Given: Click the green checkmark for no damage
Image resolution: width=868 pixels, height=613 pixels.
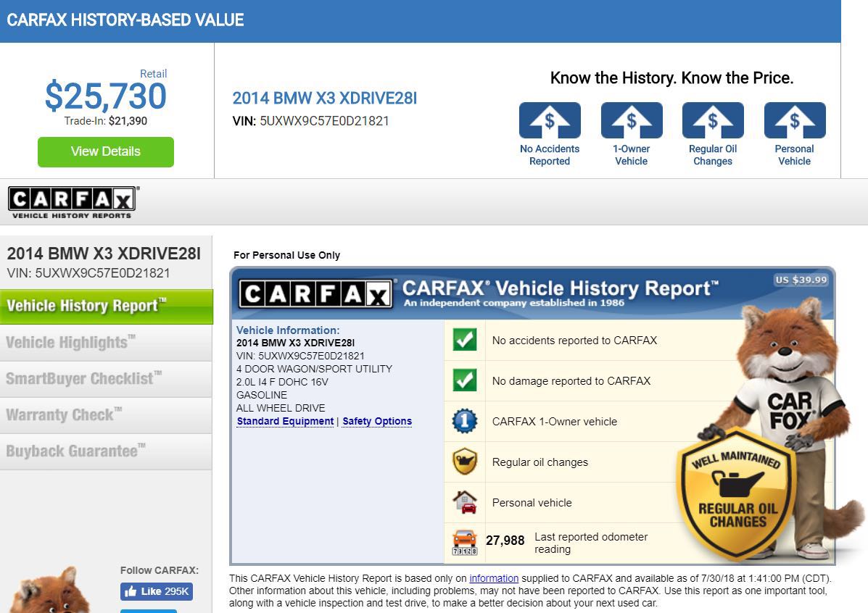Looking at the screenshot, I should (x=465, y=380).
